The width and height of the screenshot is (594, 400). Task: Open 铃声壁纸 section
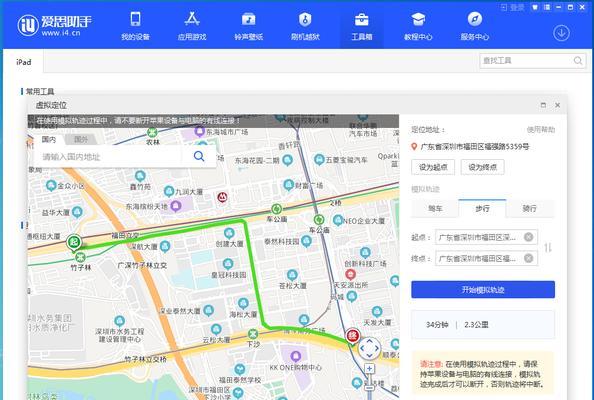point(249,25)
